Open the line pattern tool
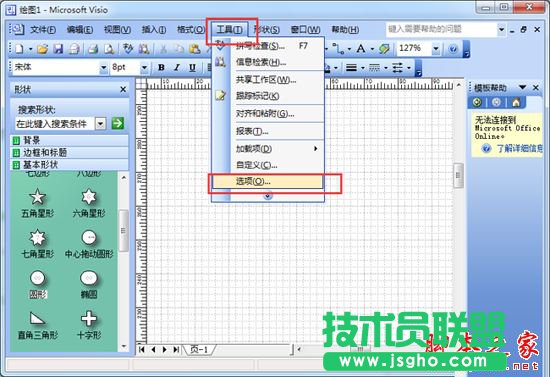550x377 pixels. pos(374,67)
